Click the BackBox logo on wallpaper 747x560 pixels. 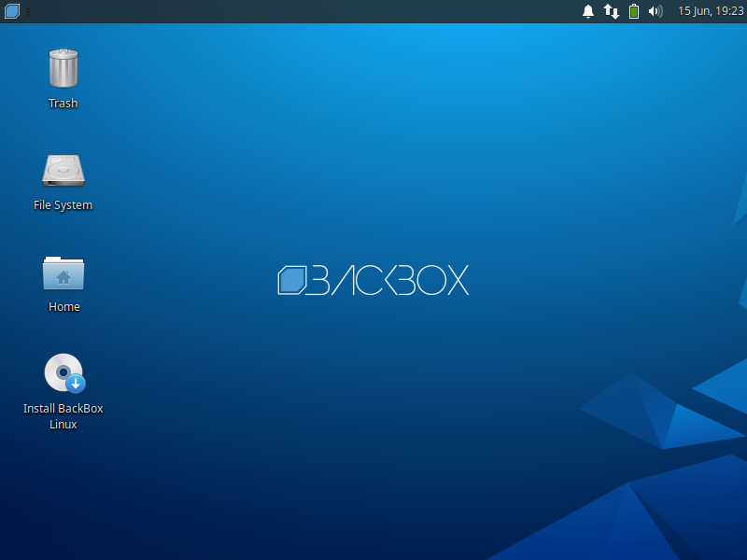pyautogui.click(x=373, y=280)
